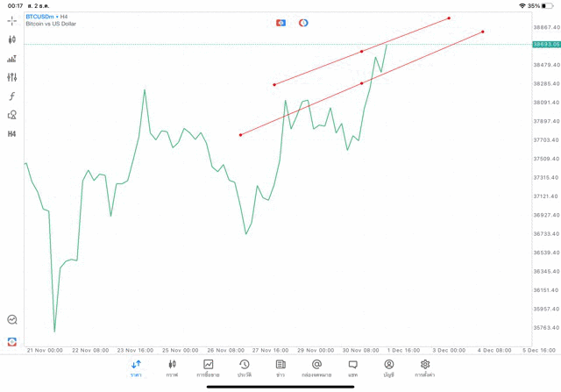Screen dimensions: 561x392
Task: Switch to the ราคา quotes tab
Action: pyautogui.click(x=136, y=367)
